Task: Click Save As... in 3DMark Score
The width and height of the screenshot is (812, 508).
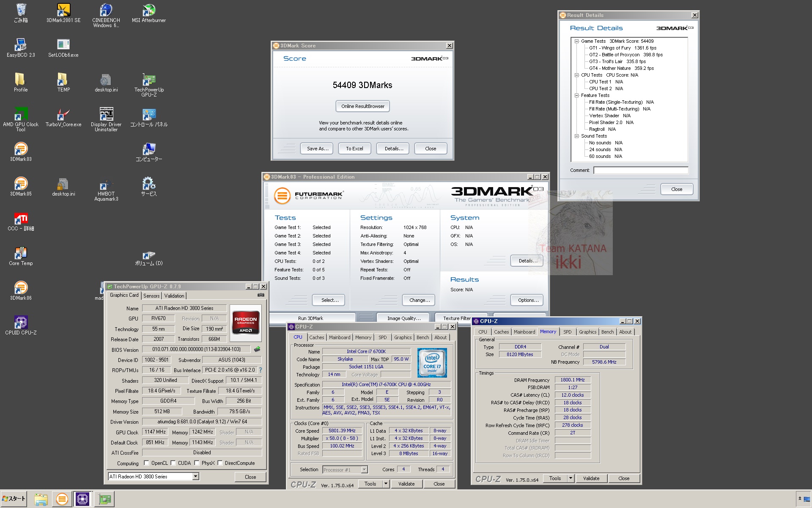Action: click(x=317, y=149)
